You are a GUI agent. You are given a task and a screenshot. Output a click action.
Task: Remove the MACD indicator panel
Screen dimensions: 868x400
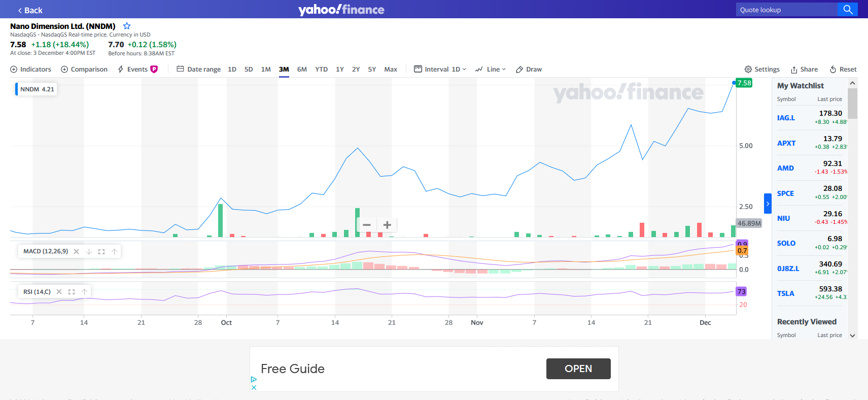[76, 251]
